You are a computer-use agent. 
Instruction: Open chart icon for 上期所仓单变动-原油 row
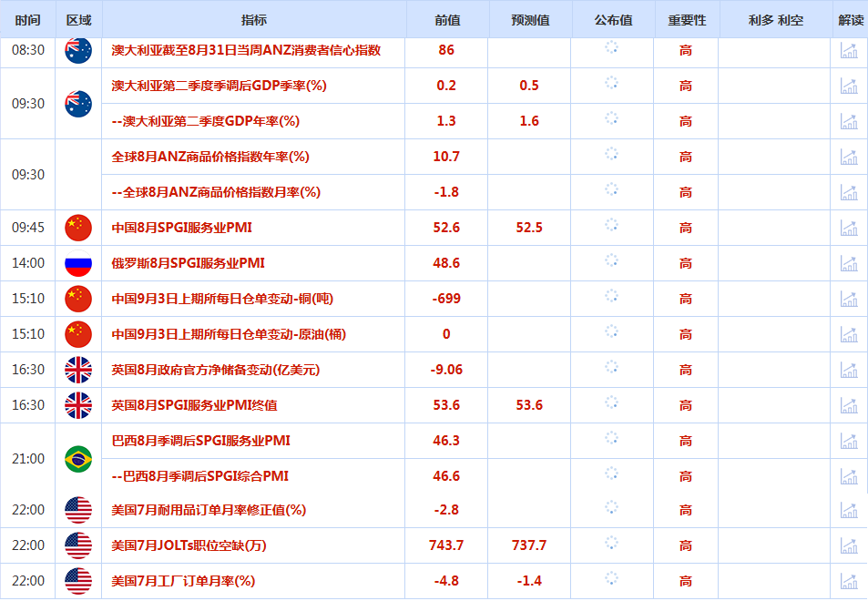[x=849, y=334]
